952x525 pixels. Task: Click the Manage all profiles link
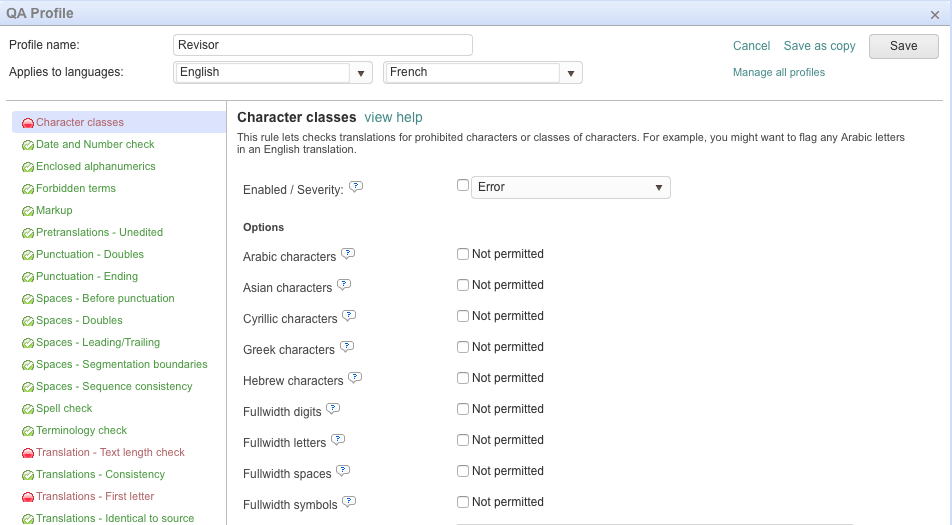(x=779, y=72)
